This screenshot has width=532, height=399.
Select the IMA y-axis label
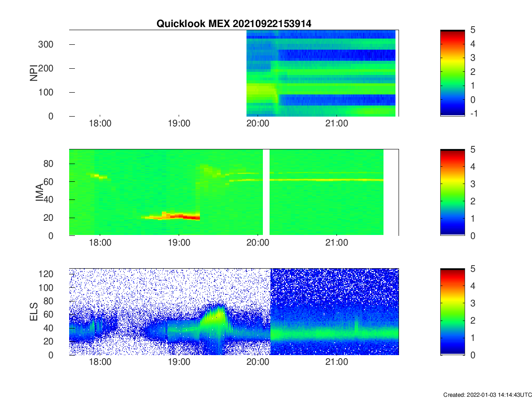click(x=39, y=192)
